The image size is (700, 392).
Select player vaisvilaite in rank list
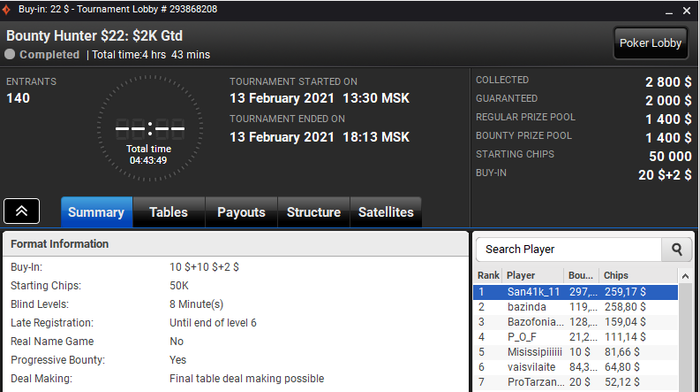[575, 367]
